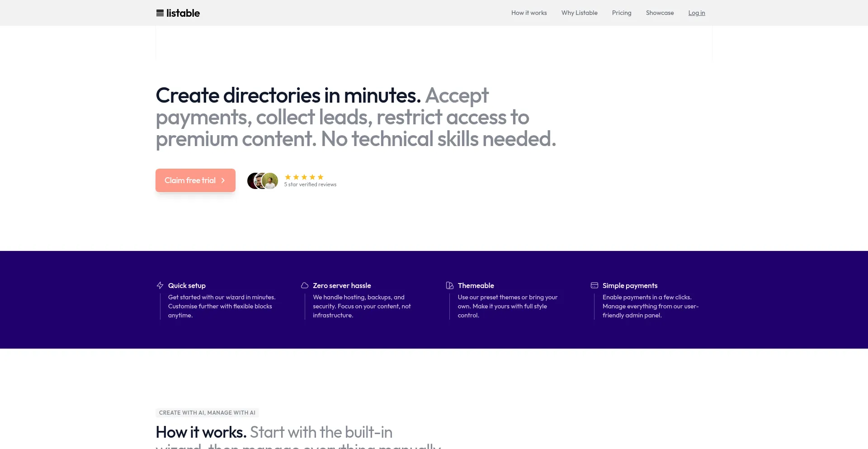Click the cloud icon by Zero server hassle
The width and height of the screenshot is (868, 449).
305,285
